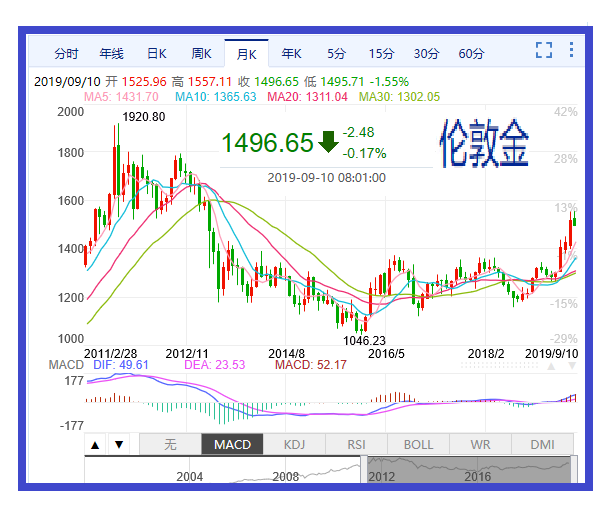Image resolution: width=611 pixels, height=518 pixels.
Task: Click the MA30: 1302.05 label
Action: click(399, 97)
